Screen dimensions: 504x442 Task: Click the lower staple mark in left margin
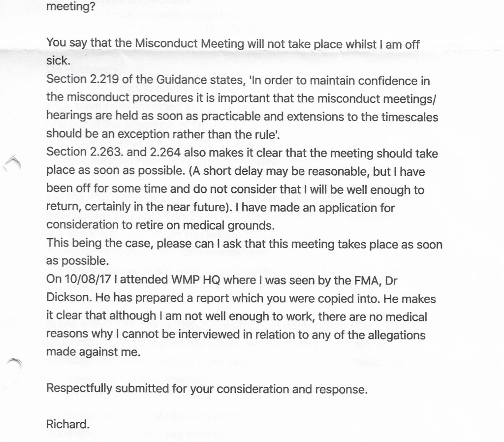click(x=16, y=363)
